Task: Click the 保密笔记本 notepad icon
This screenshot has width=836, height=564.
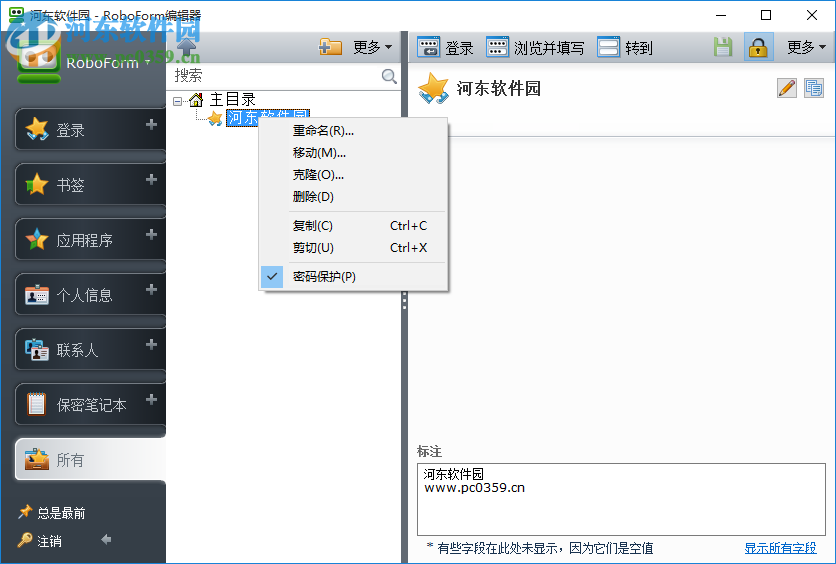Action: click(37, 404)
